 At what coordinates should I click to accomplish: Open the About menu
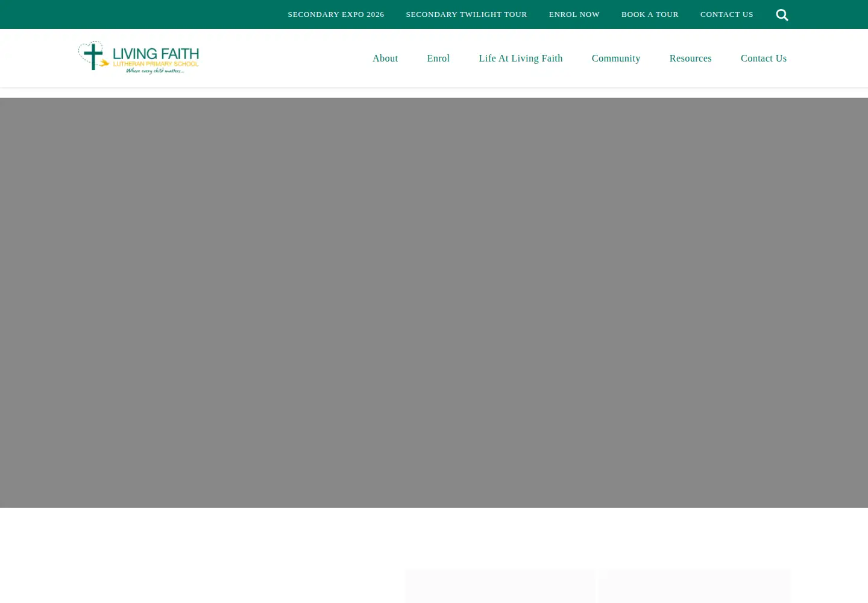pos(385,58)
